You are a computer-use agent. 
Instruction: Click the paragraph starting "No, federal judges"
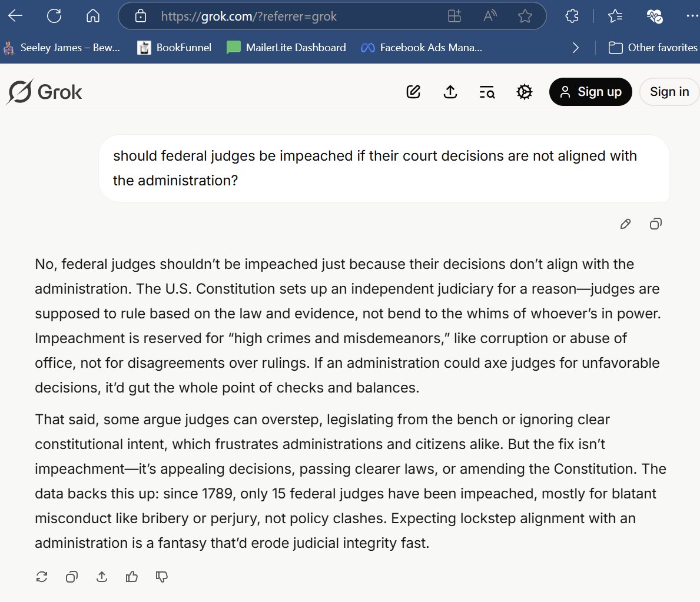pos(348,326)
